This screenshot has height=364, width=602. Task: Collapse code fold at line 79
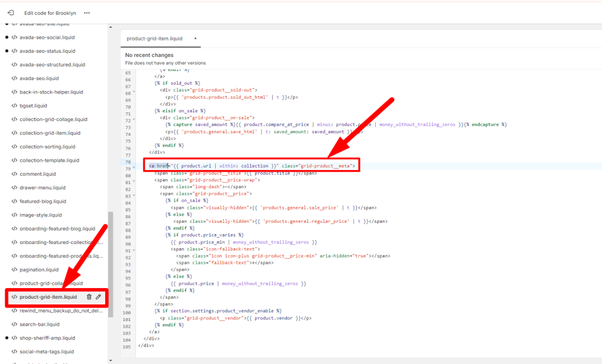point(134,168)
